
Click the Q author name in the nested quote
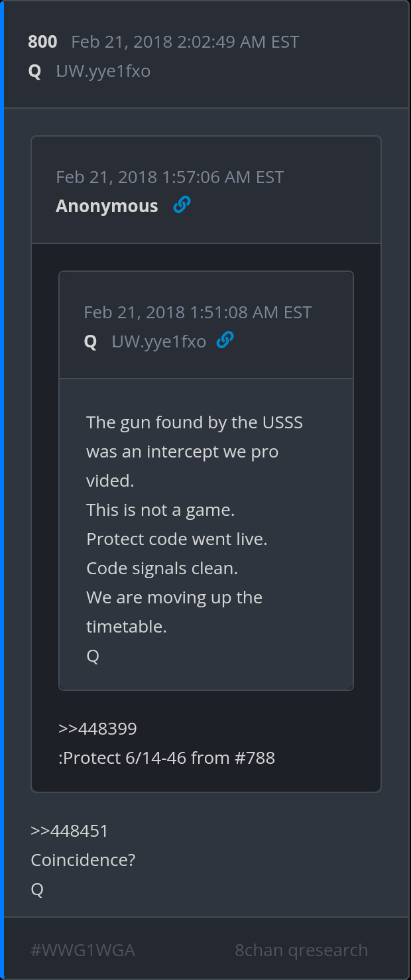coord(90,341)
